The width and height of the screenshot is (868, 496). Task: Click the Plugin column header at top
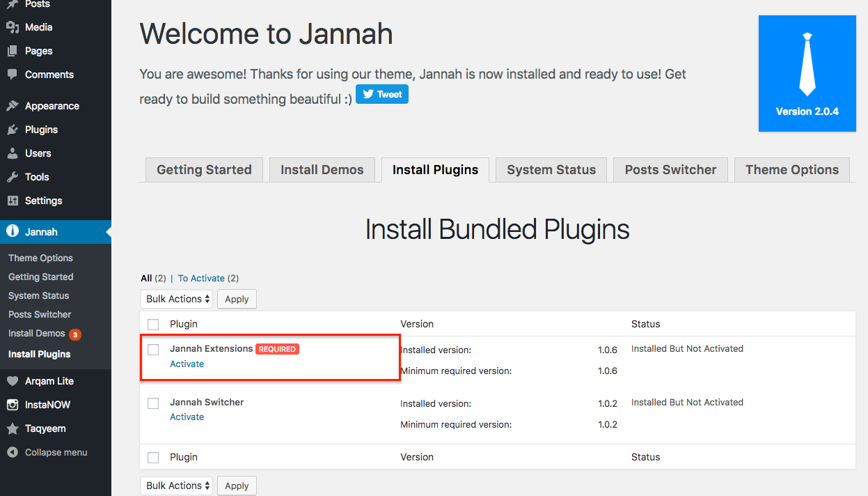pyautogui.click(x=184, y=324)
